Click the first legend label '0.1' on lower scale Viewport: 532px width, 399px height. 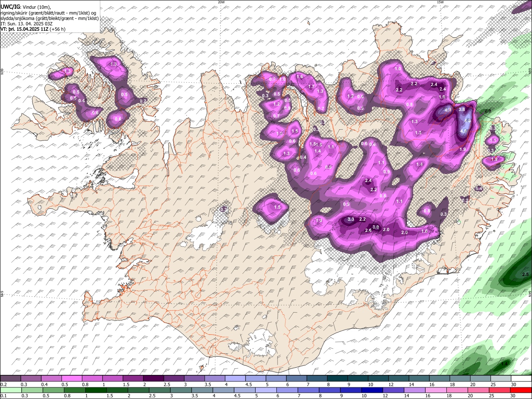coord(4,396)
